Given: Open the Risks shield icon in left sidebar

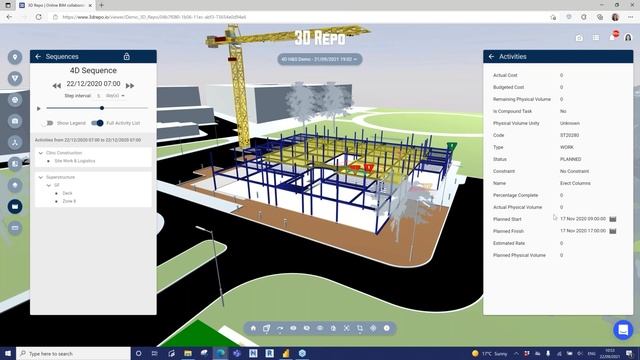Looking at the screenshot, I should tap(15, 78).
